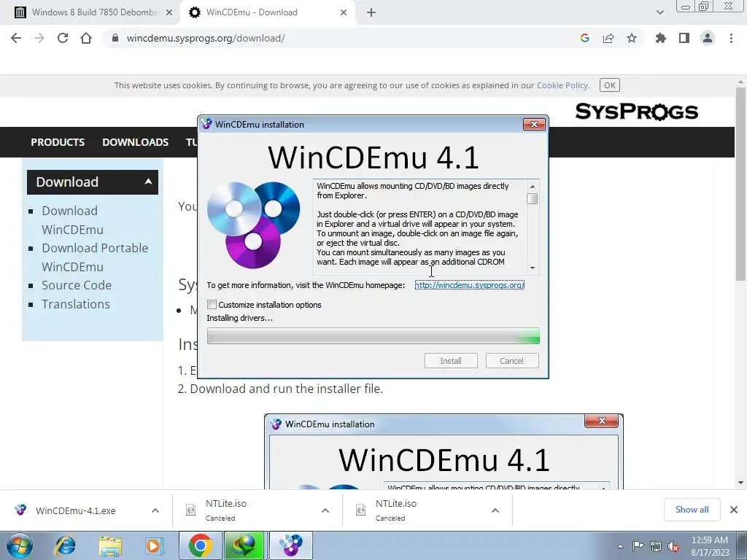Open Download WinCDEmu sidebar link
The height and width of the screenshot is (560, 747).
72,220
